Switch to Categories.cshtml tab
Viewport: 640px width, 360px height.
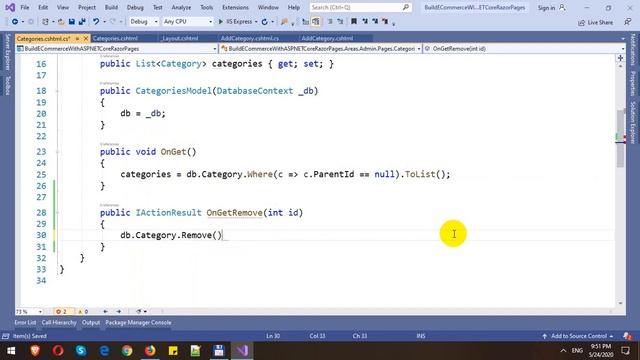pos(115,38)
